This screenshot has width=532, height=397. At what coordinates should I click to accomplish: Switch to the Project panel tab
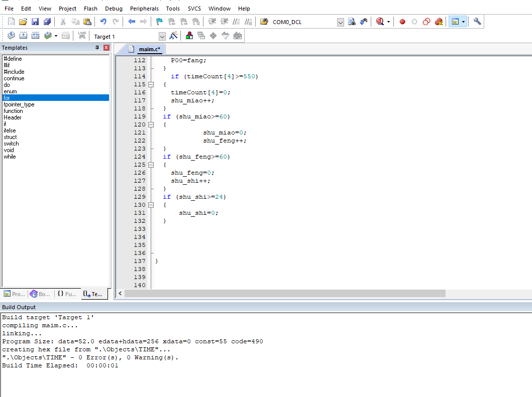tap(15, 294)
